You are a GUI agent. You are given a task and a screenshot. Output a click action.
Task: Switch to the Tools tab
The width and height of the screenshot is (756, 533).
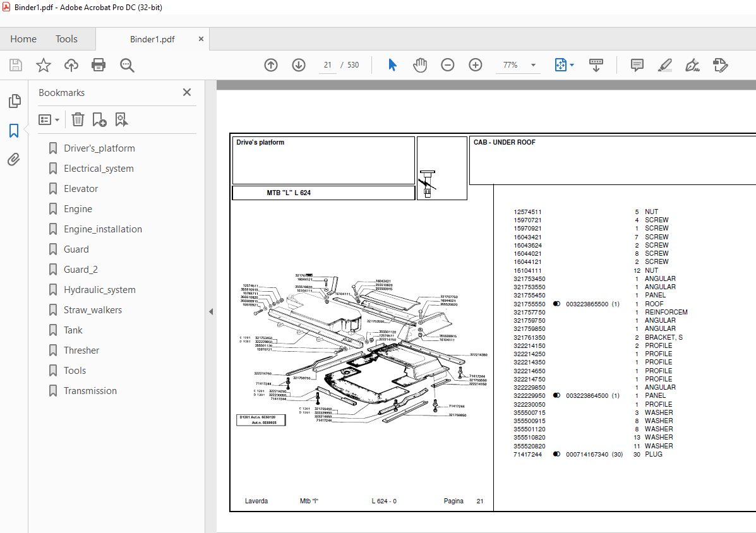pyautogui.click(x=66, y=39)
